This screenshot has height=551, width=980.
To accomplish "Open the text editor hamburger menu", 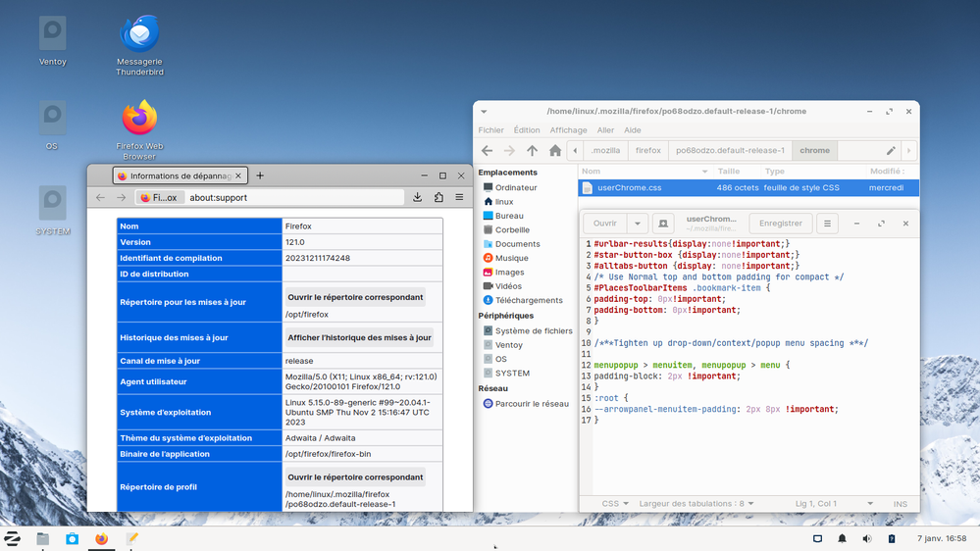I will tap(827, 223).
